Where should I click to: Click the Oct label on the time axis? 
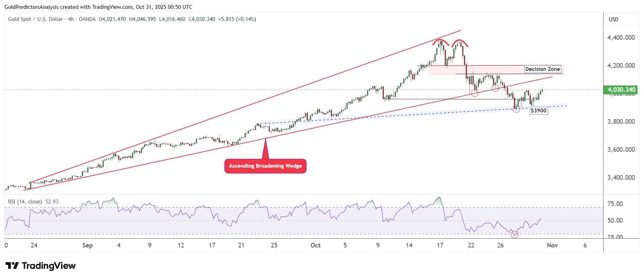point(315,245)
